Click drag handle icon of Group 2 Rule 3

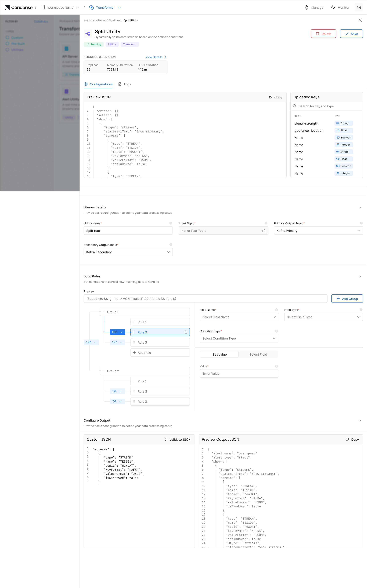click(134, 402)
